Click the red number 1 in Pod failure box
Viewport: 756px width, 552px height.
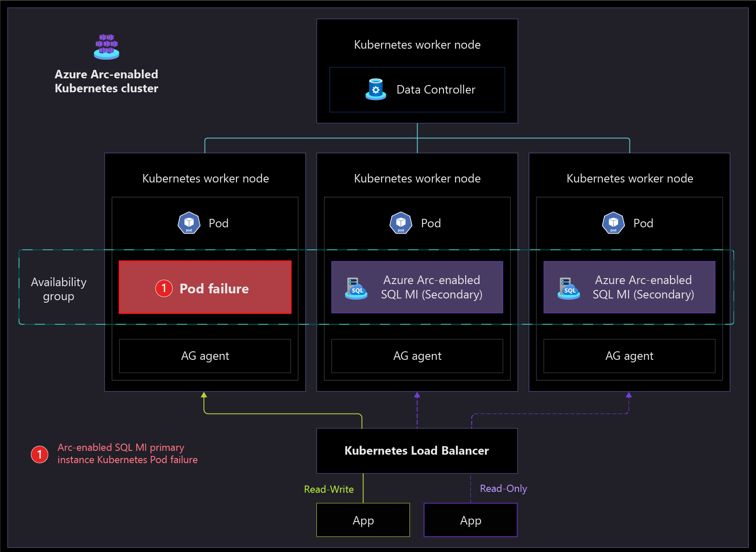point(164,288)
